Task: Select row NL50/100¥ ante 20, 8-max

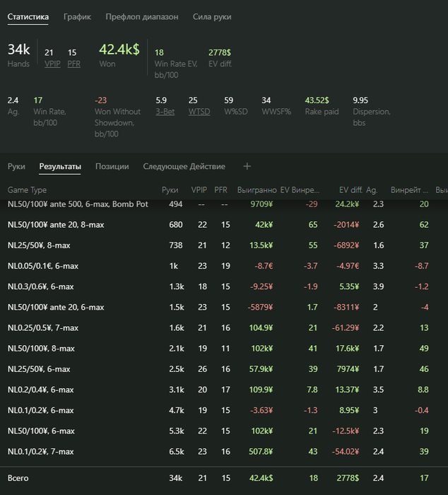Action: pyautogui.click(x=224, y=225)
